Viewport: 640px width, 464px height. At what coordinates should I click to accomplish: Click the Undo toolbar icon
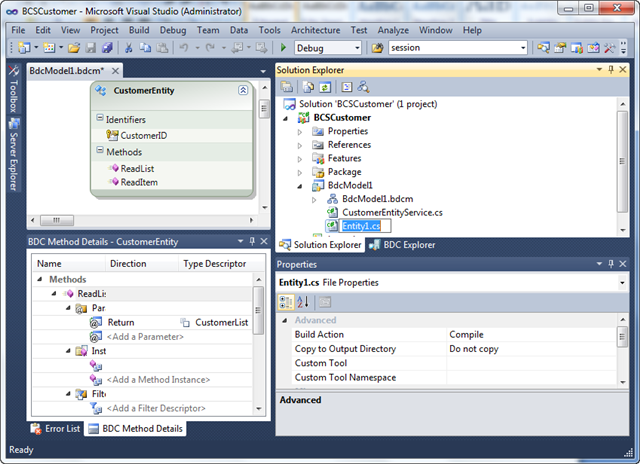tap(184, 48)
